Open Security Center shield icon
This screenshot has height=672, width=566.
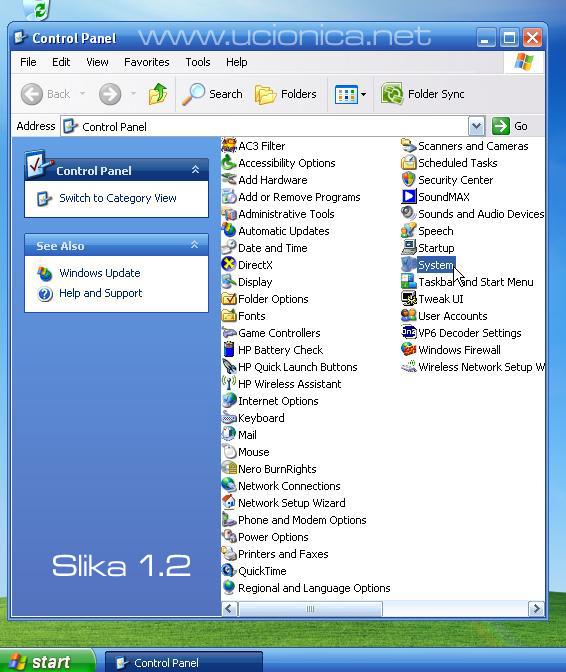point(409,180)
